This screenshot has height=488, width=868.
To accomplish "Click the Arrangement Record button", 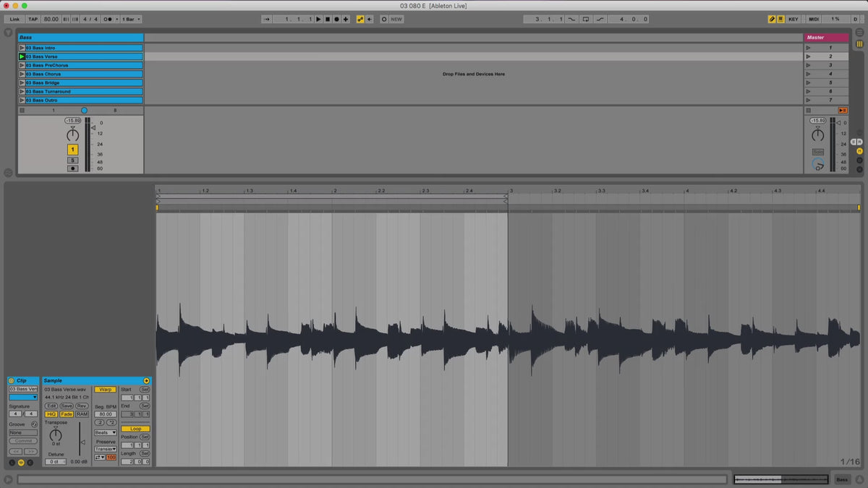I will [x=336, y=19].
